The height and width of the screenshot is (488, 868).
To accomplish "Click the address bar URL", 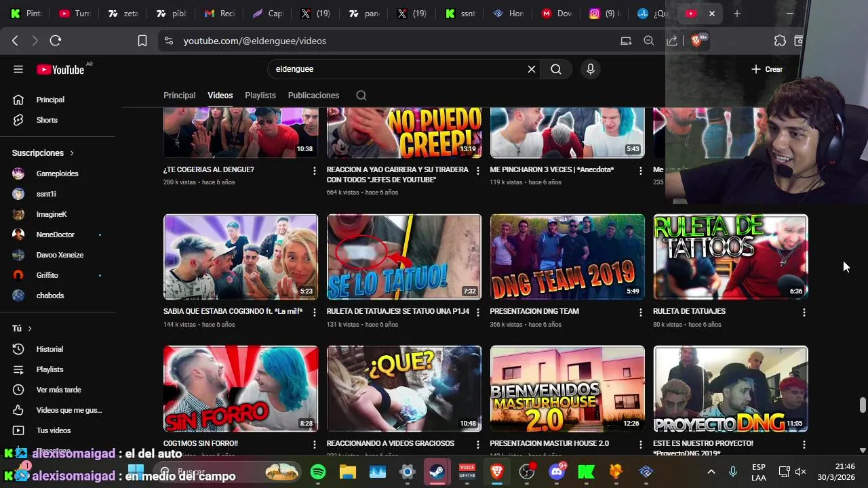I will (x=255, y=41).
